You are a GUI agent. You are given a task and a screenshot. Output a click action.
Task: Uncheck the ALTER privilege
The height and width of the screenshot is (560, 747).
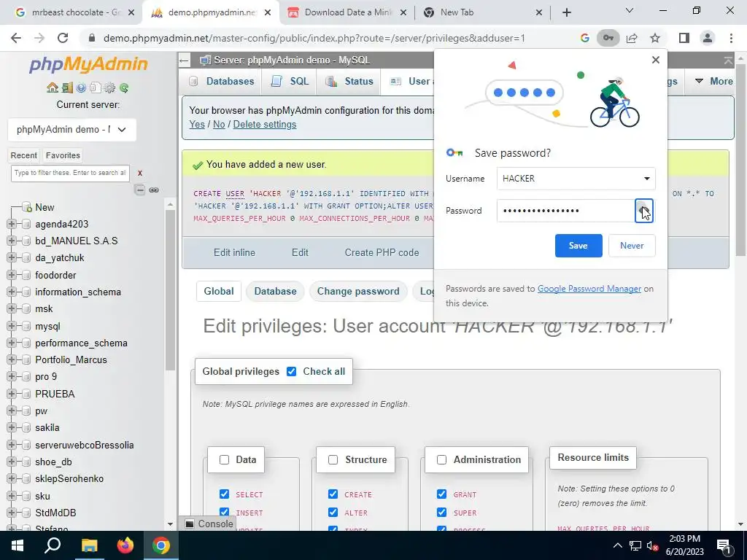tap(333, 512)
